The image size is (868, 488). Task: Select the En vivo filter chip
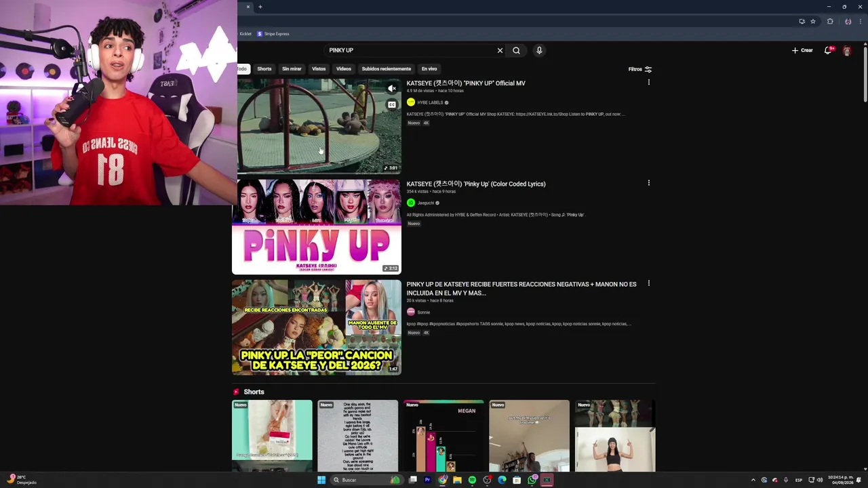(x=429, y=68)
